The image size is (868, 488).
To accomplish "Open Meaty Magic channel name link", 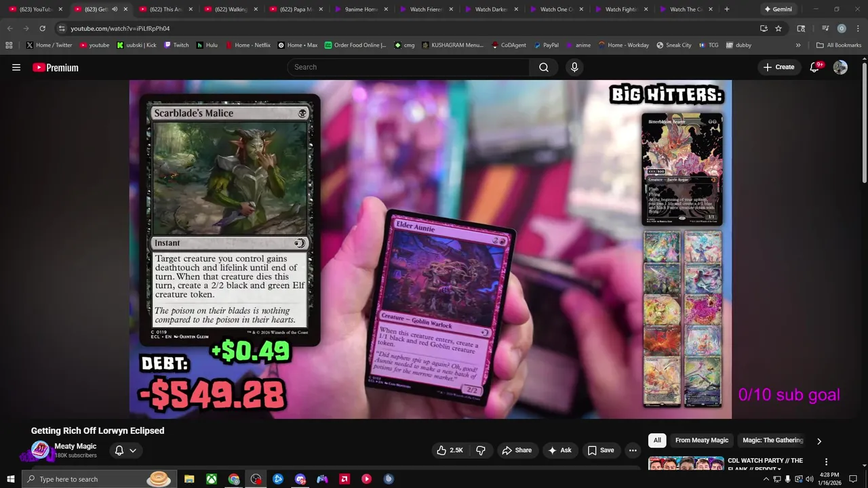I will pos(75,446).
